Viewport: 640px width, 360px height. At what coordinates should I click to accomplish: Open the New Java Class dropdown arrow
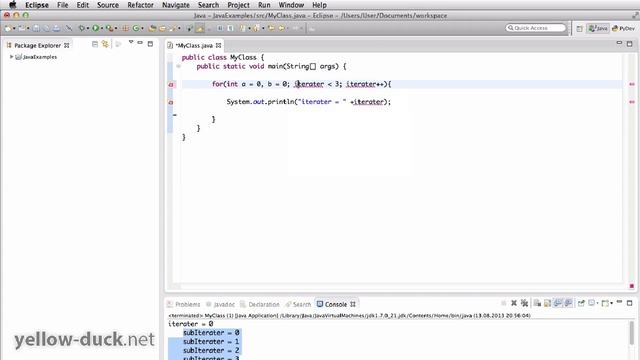point(142,29)
